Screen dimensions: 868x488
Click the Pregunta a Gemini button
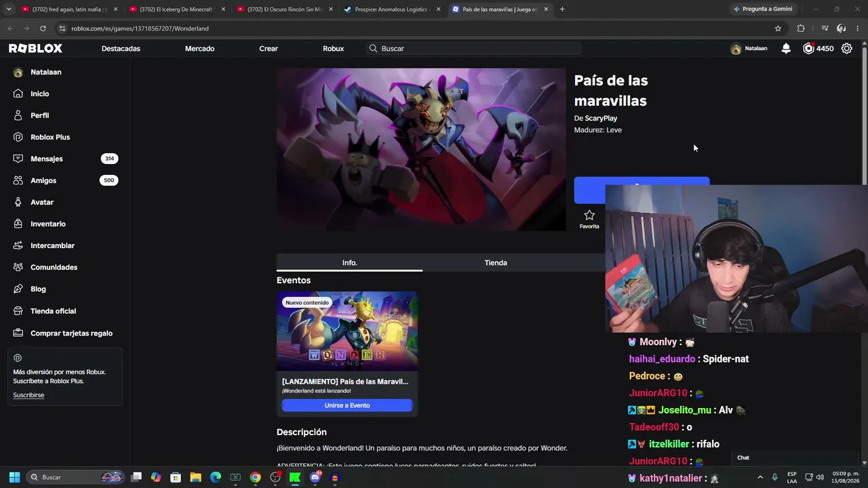point(762,9)
